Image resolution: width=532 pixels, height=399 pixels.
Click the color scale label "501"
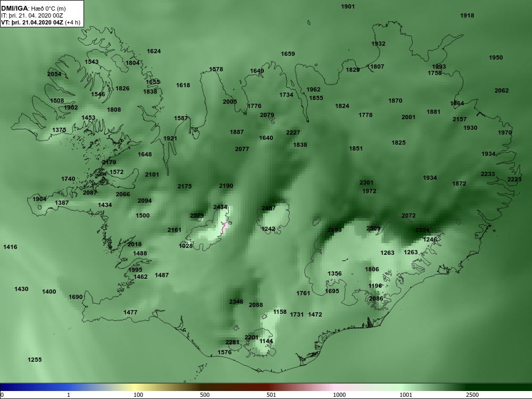(271, 395)
